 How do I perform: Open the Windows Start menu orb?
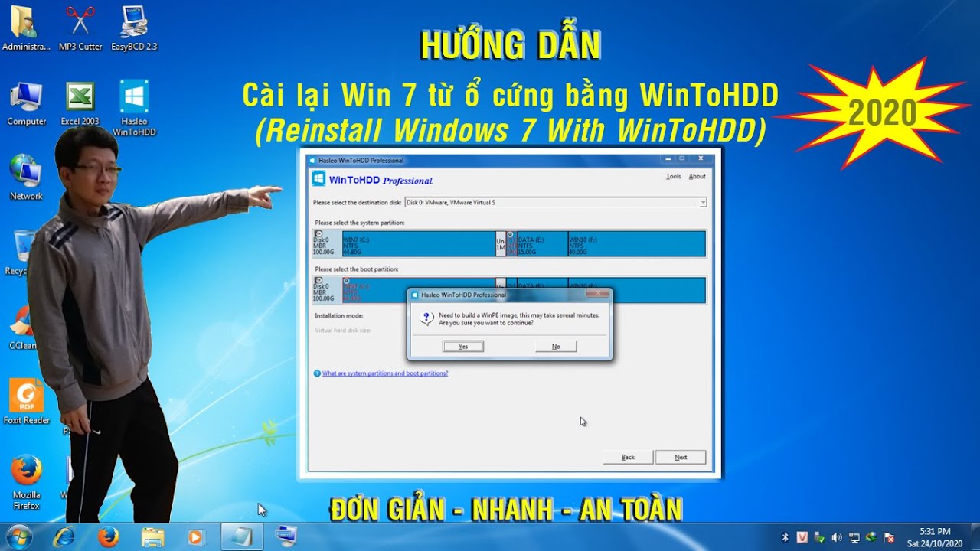coord(18,536)
